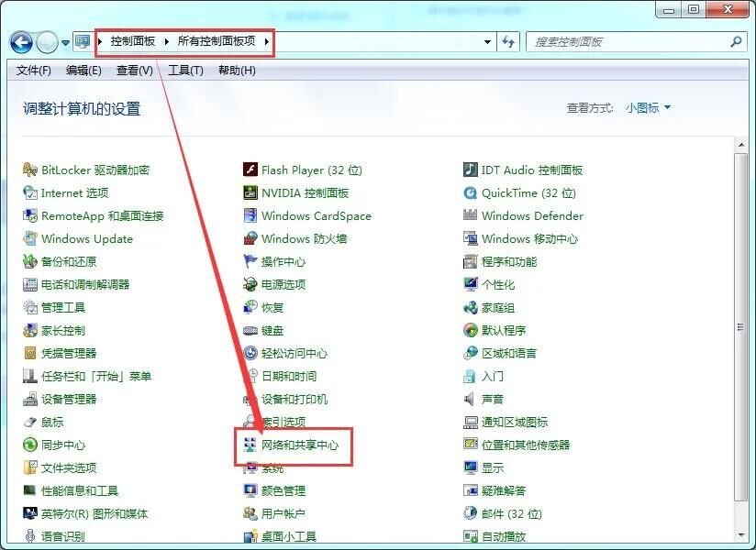Click the 所有控制面板项 breadcrumb
This screenshot has height=550, width=756.
(x=217, y=41)
